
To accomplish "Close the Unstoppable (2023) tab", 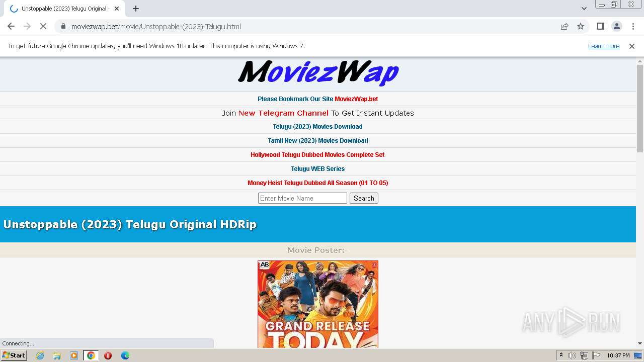I will pyautogui.click(x=117, y=9).
